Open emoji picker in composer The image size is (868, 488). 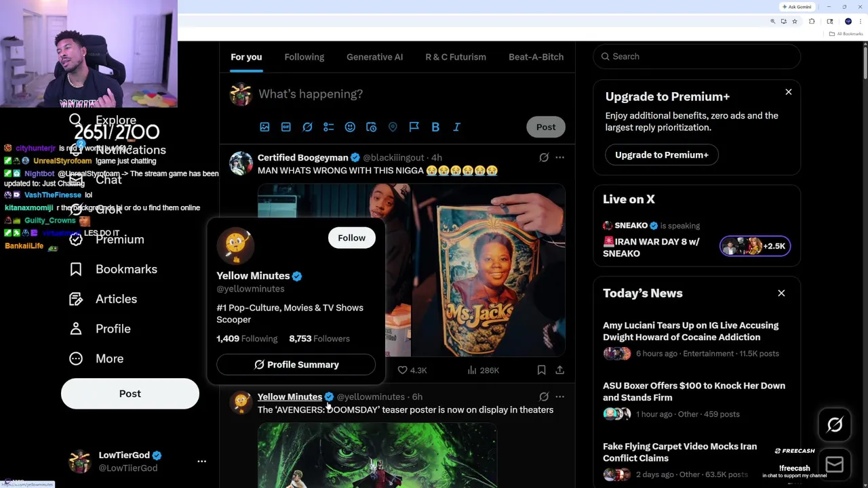point(350,127)
